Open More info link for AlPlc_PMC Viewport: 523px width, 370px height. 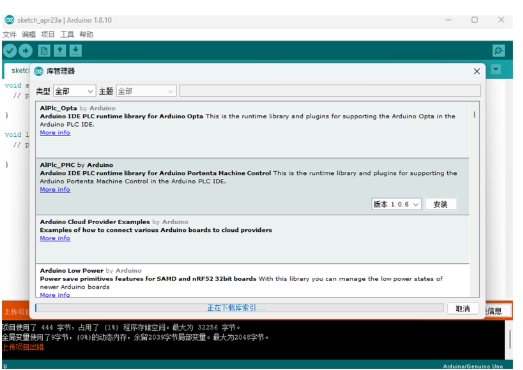(55, 189)
